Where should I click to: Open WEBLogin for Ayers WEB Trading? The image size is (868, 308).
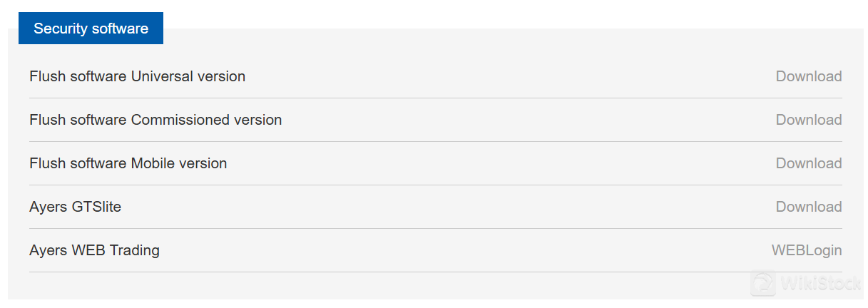click(807, 250)
